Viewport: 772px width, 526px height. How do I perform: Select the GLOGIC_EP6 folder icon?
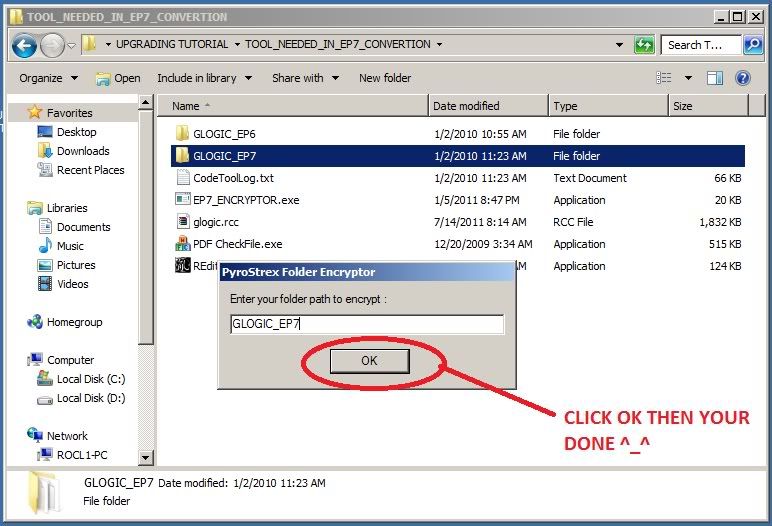[182, 134]
